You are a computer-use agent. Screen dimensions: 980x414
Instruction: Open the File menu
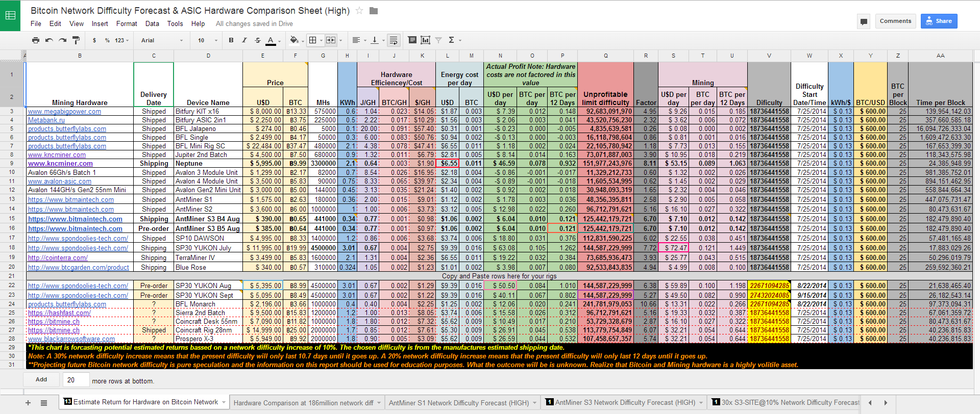36,24
